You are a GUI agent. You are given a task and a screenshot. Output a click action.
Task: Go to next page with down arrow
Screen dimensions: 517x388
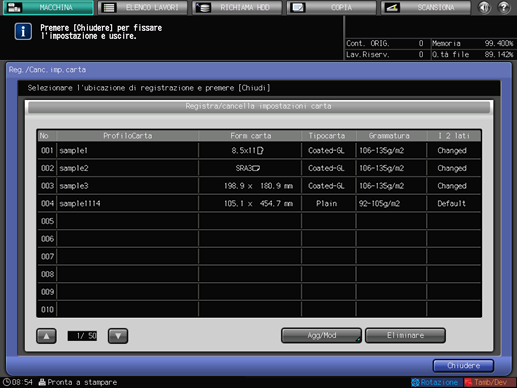[x=118, y=336]
